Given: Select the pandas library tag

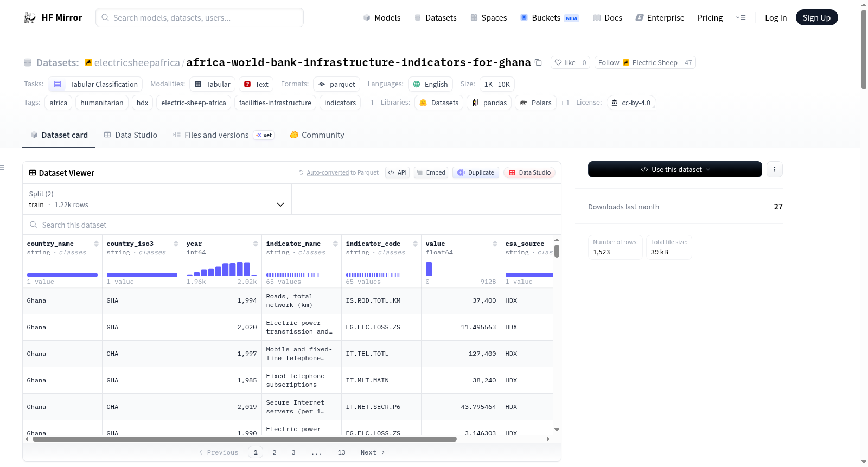Looking at the screenshot, I should [489, 103].
